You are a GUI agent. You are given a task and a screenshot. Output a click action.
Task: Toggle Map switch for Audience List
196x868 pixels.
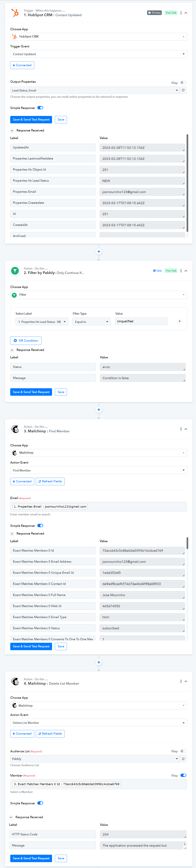(x=183, y=751)
